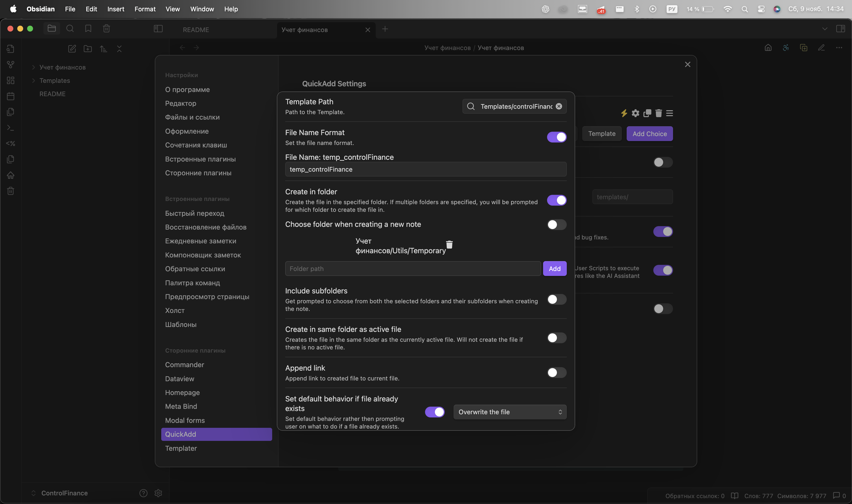This screenshot has height=504, width=852.
Task: Click the Add Choice button
Action: pos(649,134)
